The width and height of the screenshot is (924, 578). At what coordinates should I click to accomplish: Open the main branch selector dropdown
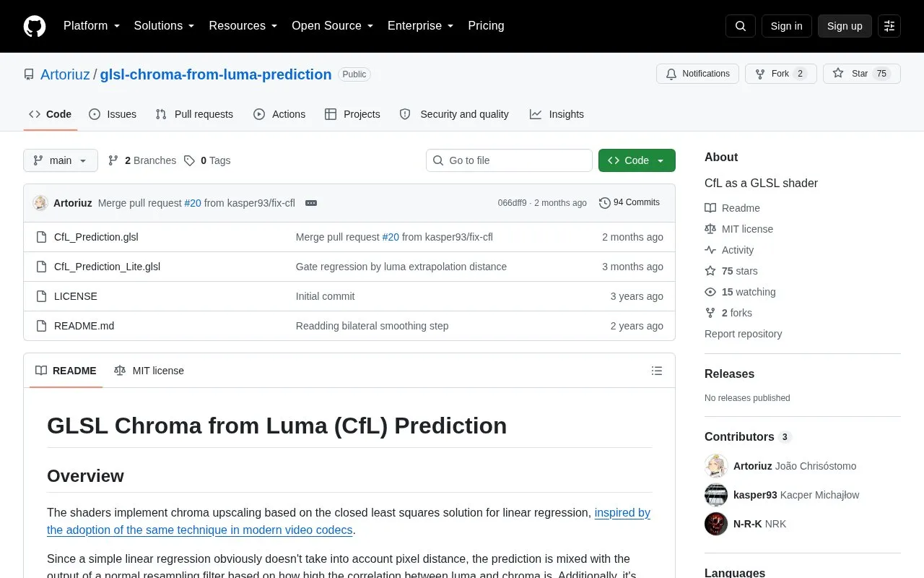[61, 160]
